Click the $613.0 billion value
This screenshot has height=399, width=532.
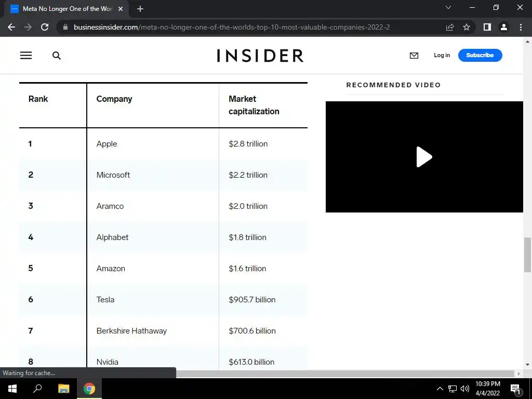[x=251, y=362]
